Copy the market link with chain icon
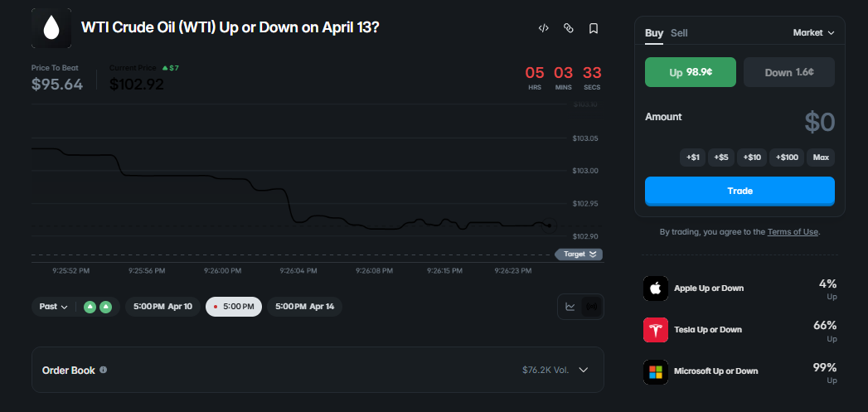The height and width of the screenshot is (412, 868). tap(569, 28)
